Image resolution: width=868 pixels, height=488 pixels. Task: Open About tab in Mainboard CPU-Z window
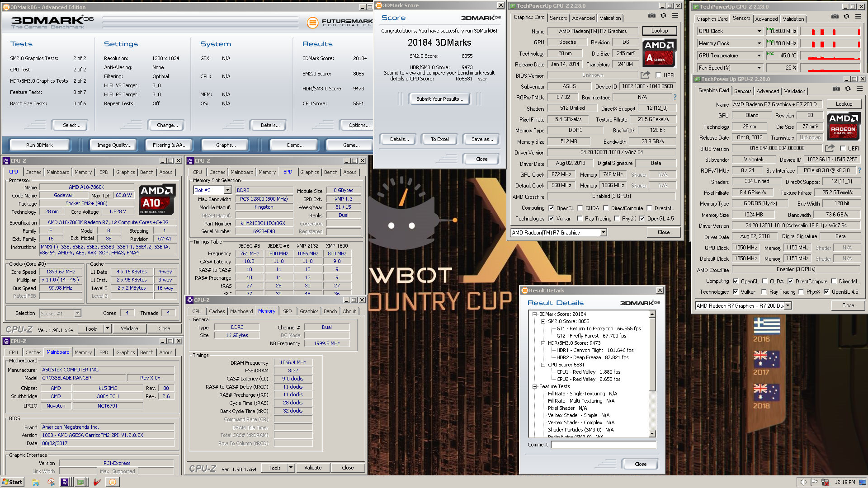click(165, 352)
